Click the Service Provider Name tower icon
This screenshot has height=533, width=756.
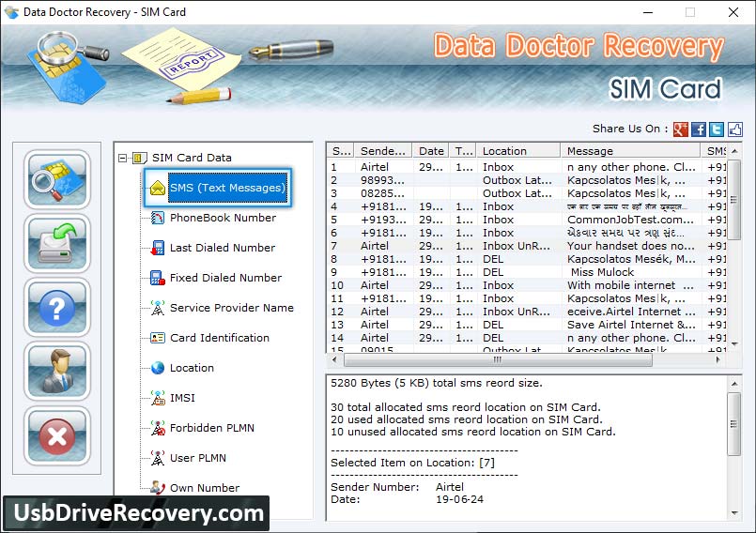[x=158, y=308]
